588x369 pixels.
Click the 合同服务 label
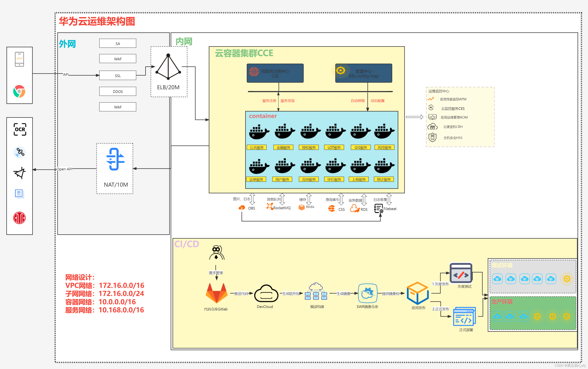[309, 180]
